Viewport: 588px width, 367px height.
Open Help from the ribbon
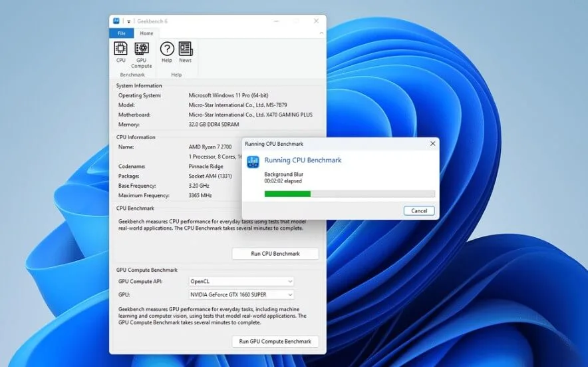tap(167, 52)
